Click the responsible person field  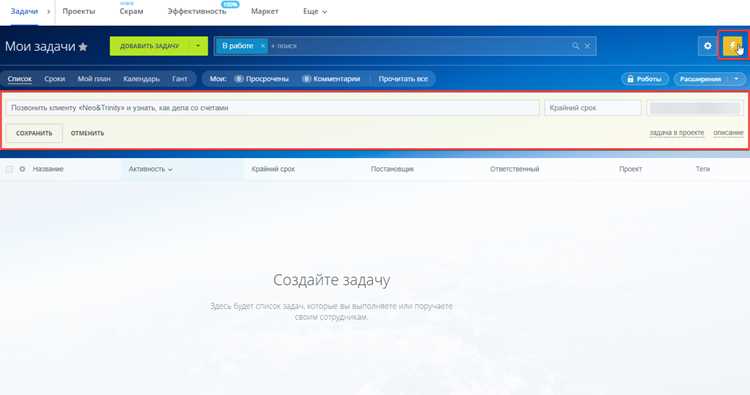[x=695, y=108]
